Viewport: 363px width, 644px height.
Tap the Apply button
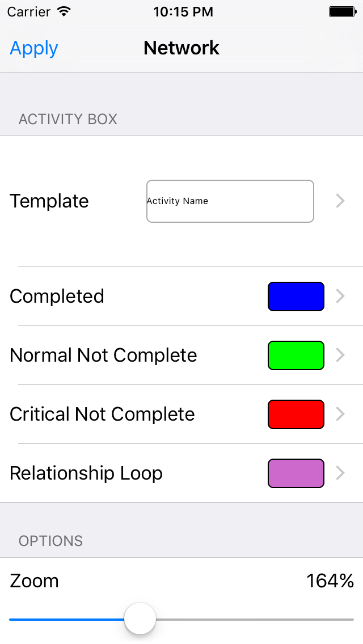click(34, 49)
